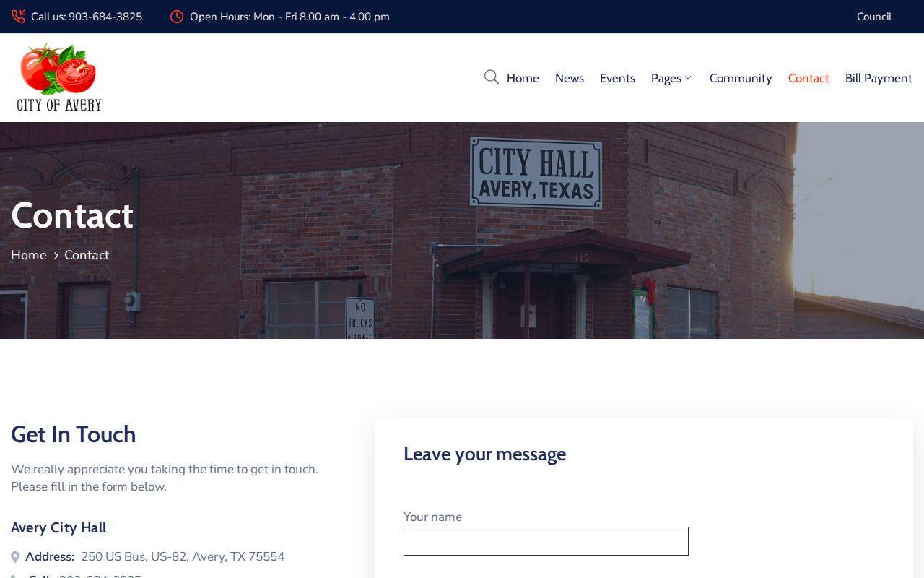This screenshot has height=578, width=924.
Task: Open the Events menu item
Action: [x=617, y=78]
